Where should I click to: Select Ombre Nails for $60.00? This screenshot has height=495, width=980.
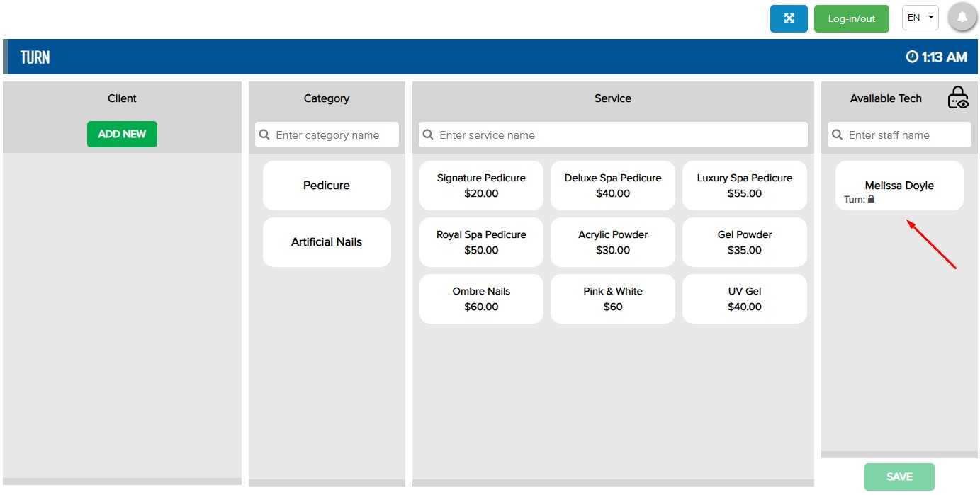point(481,299)
